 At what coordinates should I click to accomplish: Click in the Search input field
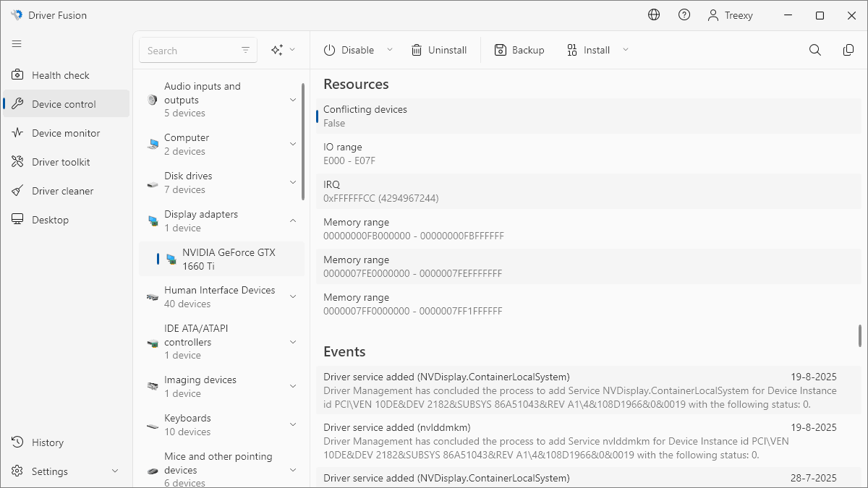point(190,51)
